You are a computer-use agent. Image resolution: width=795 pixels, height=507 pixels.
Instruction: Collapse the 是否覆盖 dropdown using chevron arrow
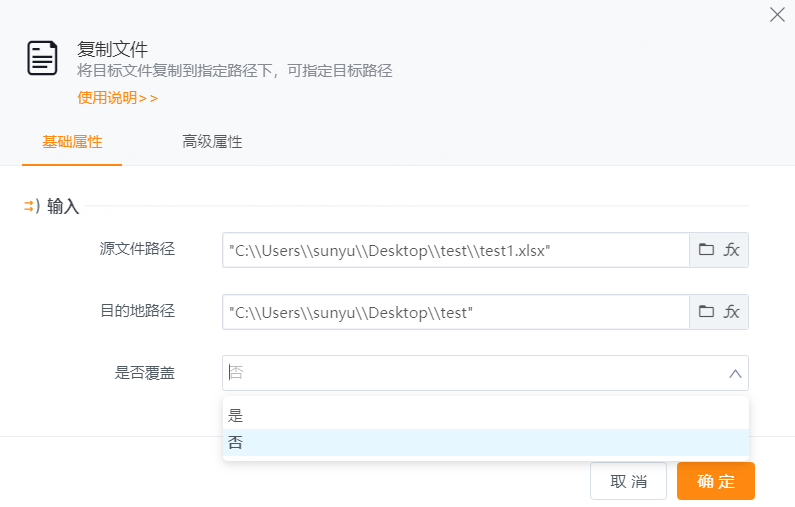[735, 374]
